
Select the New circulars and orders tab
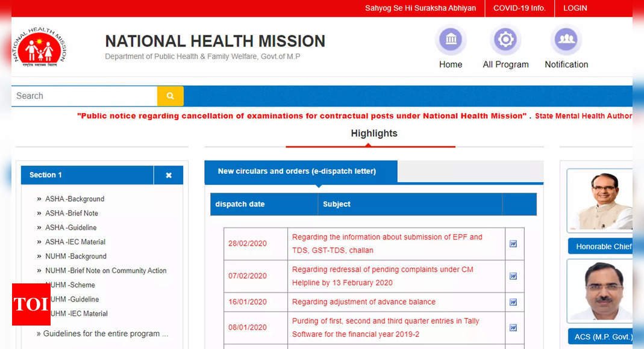coord(301,171)
